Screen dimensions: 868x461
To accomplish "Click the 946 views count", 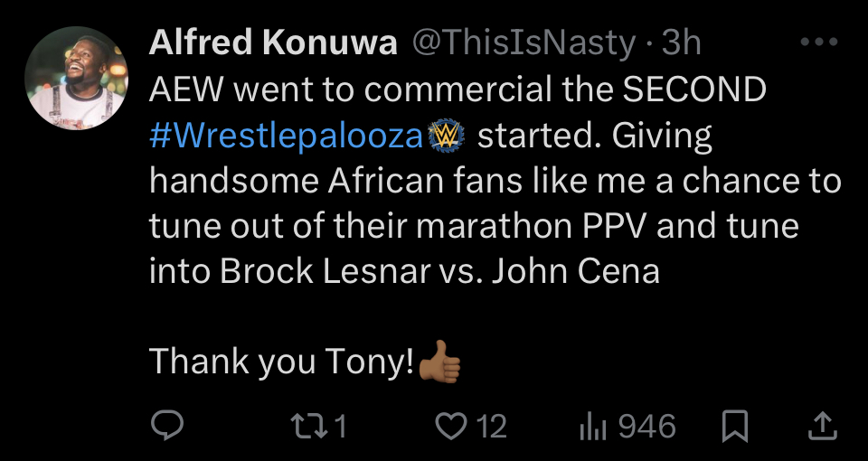I will pos(647,426).
